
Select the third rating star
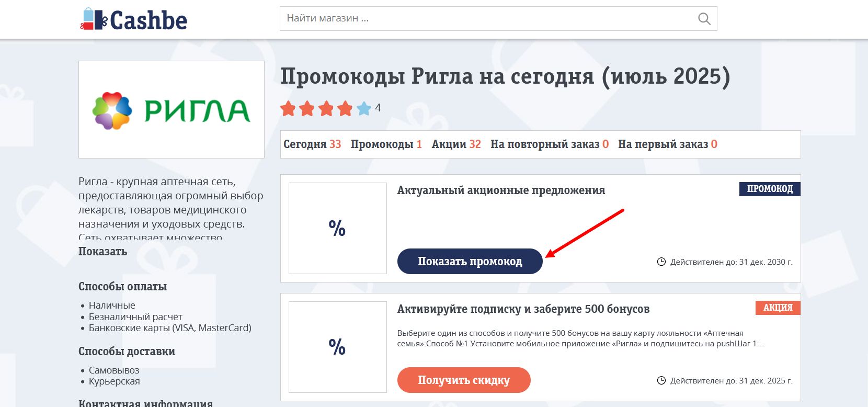pyautogui.click(x=326, y=109)
